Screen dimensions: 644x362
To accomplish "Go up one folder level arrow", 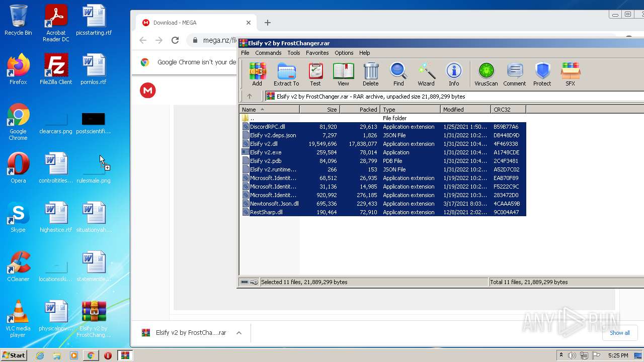I will [250, 97].
